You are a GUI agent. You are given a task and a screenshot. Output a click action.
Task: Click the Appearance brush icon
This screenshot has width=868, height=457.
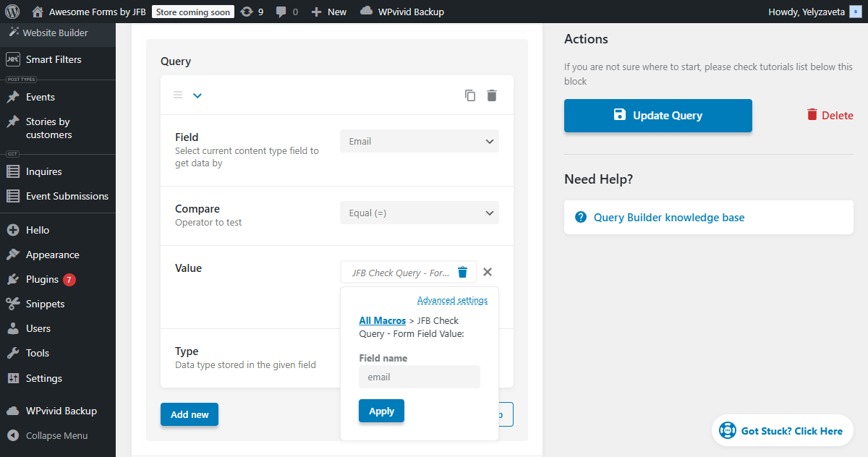point(13,255)
